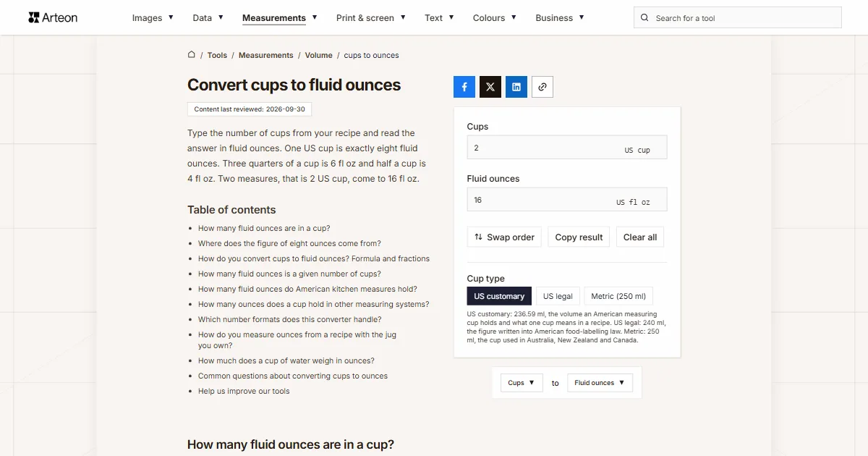Open the Help us improve our tools link
The height and width of the screenshot is (456, 868).
[x=244, y=391]
